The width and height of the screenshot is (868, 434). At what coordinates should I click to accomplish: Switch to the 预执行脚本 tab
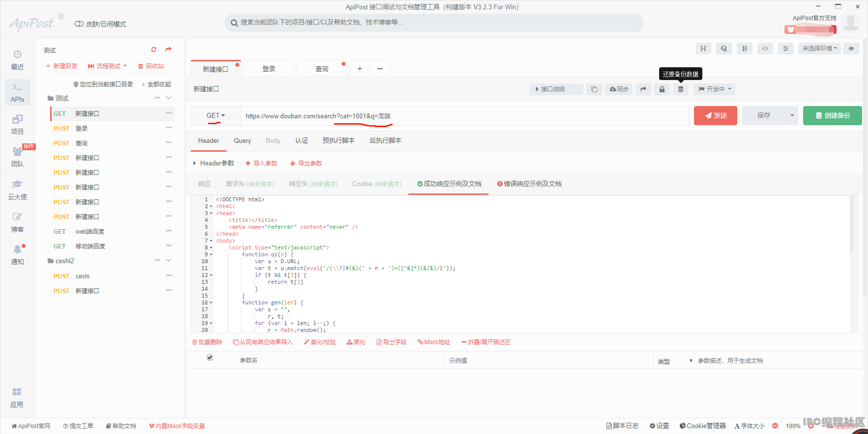point(339,140)
